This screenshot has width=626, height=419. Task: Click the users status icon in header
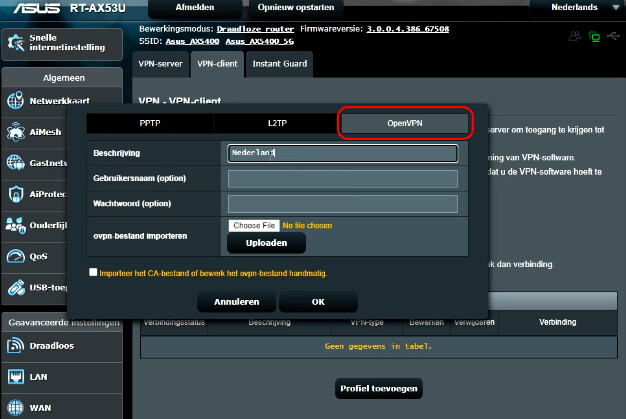575,36
